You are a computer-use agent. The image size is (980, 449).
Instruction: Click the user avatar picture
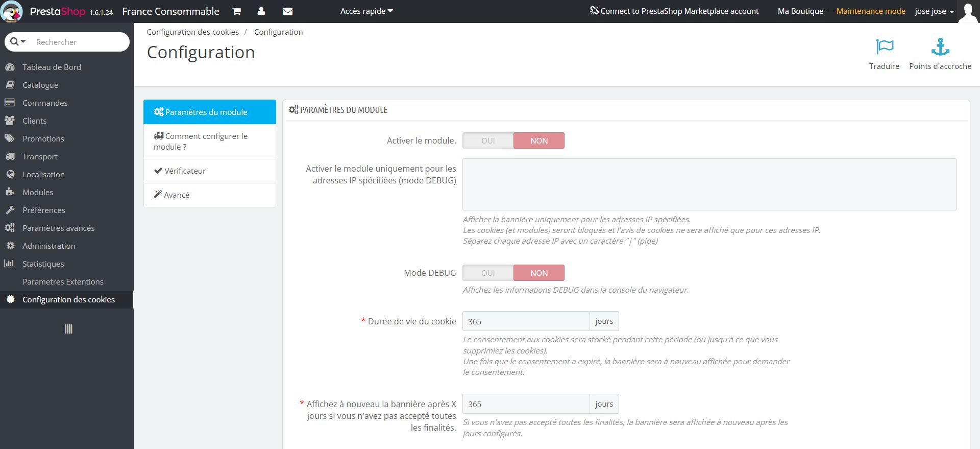point(968,11)
